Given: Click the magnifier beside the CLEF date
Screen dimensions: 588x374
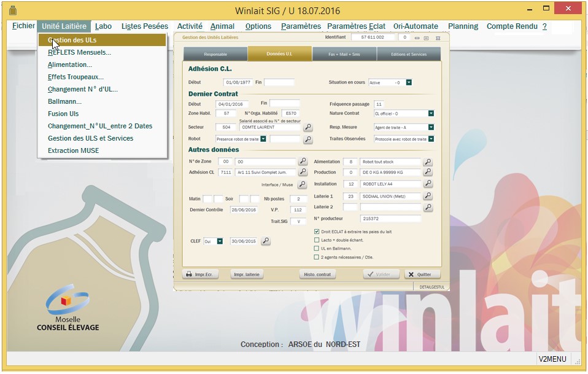Looking at the screenshot, I should 266,241.
